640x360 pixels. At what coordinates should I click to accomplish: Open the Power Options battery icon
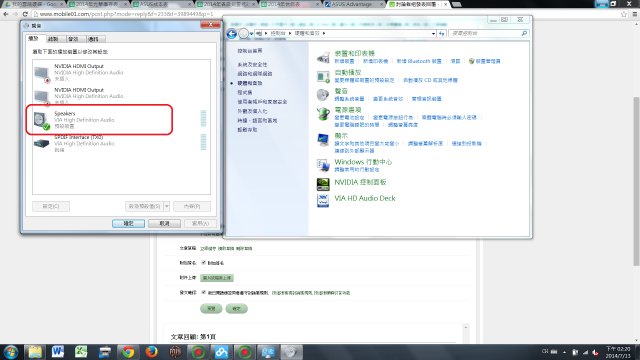point(323,113)
